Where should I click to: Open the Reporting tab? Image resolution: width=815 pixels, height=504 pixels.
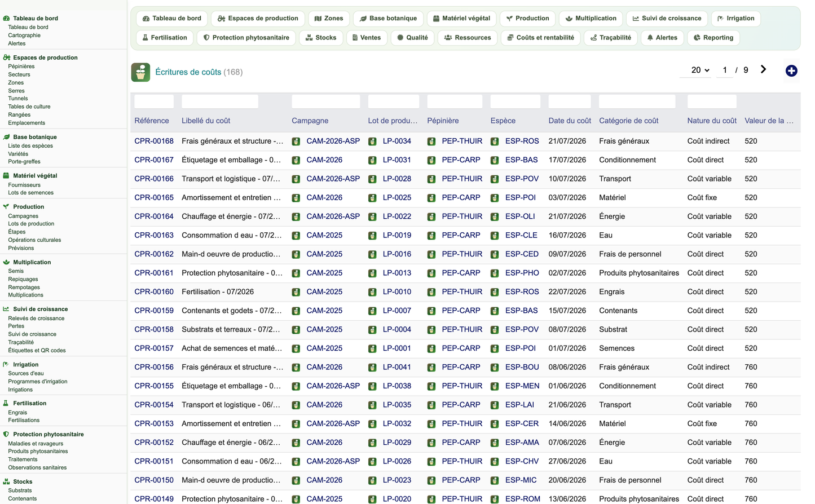click(713, 38)
